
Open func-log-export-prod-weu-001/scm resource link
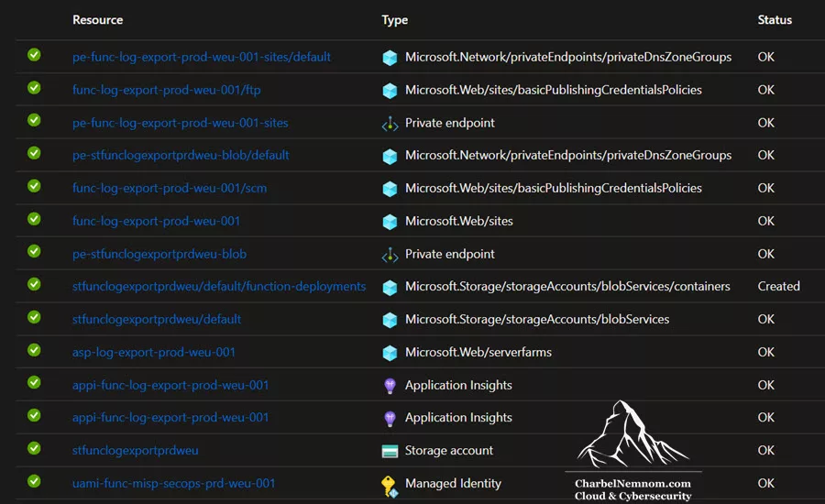tap(170, 189)
